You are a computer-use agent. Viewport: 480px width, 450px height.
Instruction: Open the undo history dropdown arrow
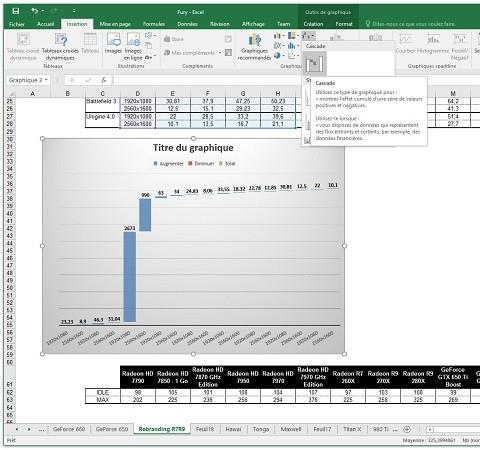click(x=43, y=11)
